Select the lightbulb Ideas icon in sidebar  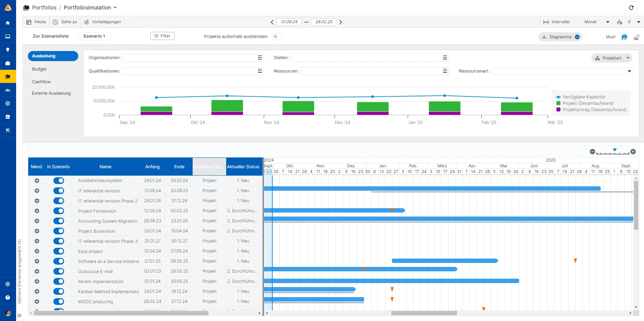click(8, 50)
